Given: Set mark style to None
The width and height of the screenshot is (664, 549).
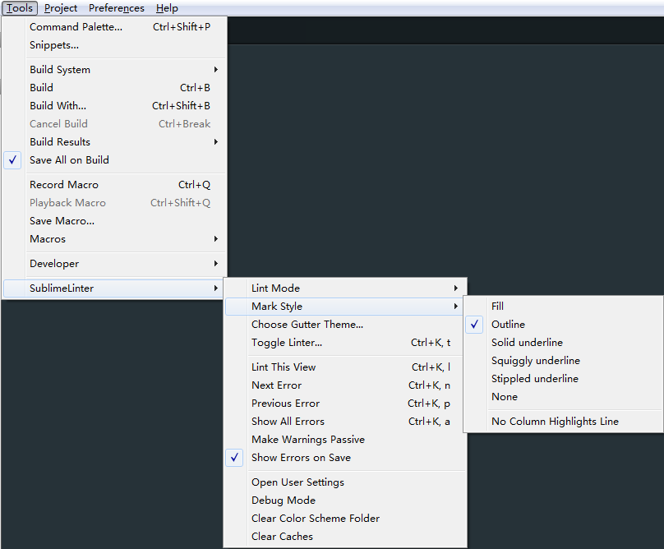Looking at the screenshot, I should pos(563,397).
